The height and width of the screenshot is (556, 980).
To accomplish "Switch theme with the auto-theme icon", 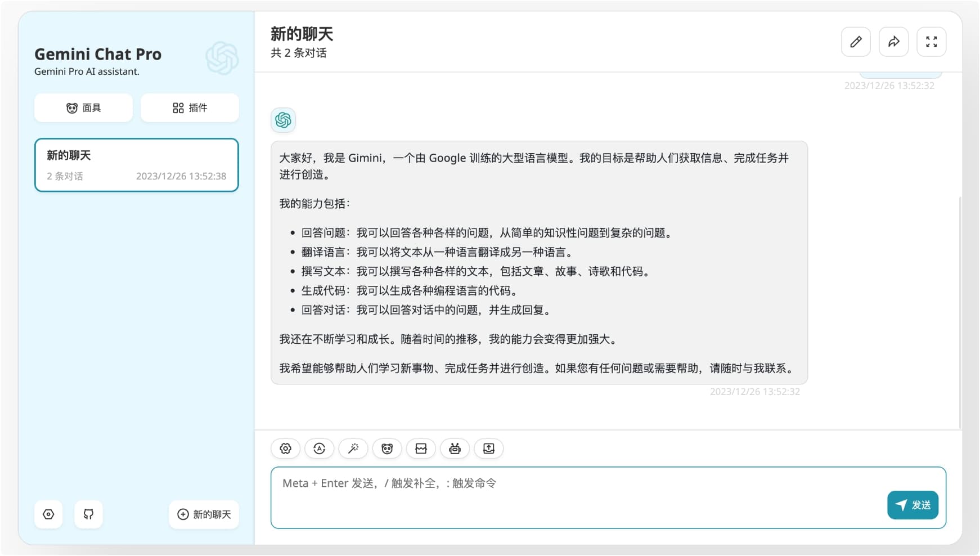I will 320,449.
